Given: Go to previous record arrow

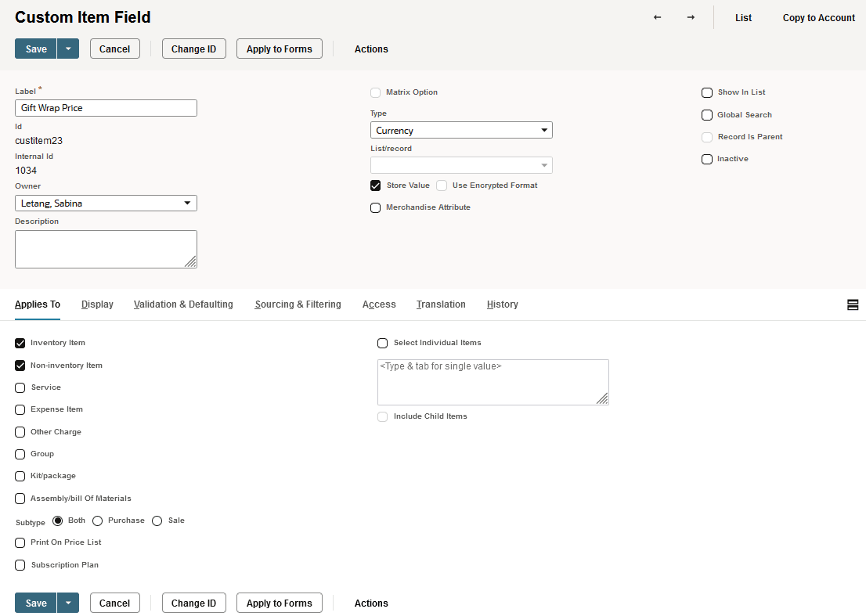Looking at the screenshot, I should pos(657,18).
